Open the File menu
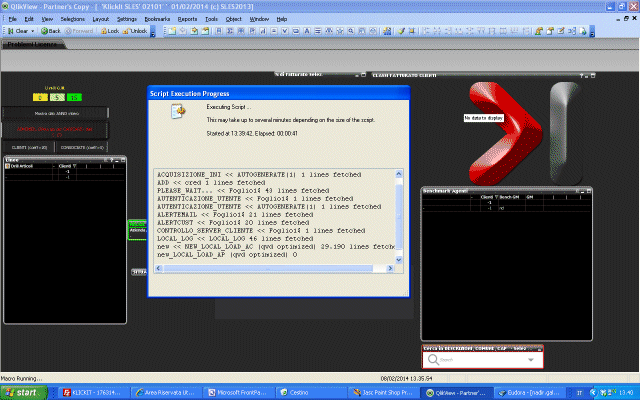The height and width of the screenshot is (400, 640). [x=13, y=19]
